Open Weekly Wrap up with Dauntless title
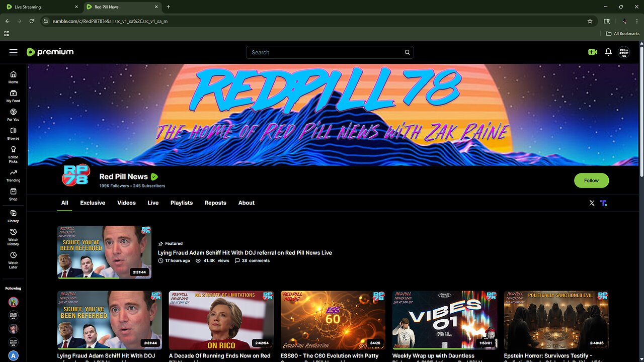The height and width of the screenshot is (362, 644). 433,356
